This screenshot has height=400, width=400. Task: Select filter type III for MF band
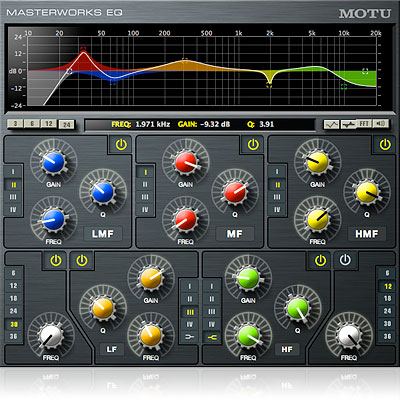click(145, 197)
